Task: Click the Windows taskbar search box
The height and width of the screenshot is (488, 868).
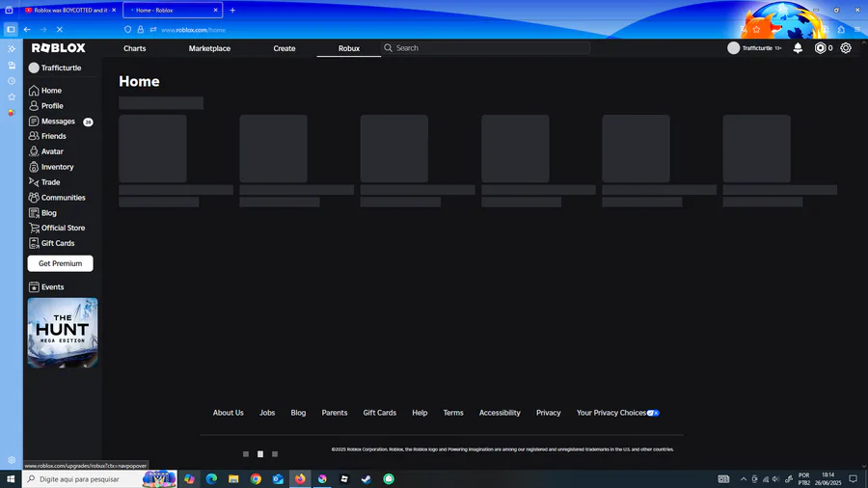Action: 99,479
